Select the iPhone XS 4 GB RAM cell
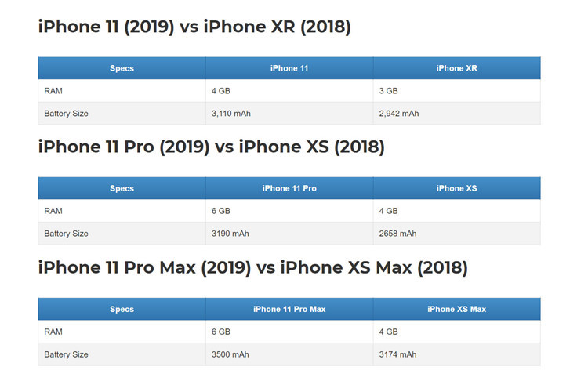The width and height of the screenshot is (588, 392). coord(388,211)
